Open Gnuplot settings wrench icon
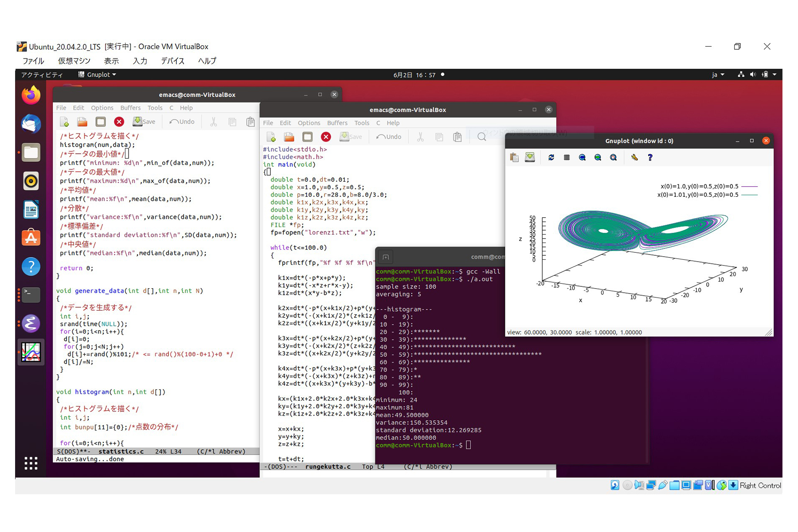Viewport: 798px width, 532px height. [634, 157]
